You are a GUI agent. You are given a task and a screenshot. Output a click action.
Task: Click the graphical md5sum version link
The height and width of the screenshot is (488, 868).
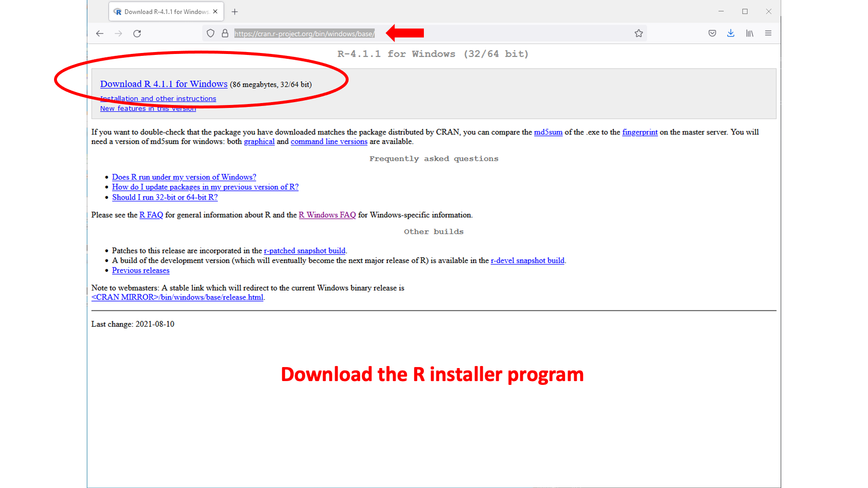259,142
